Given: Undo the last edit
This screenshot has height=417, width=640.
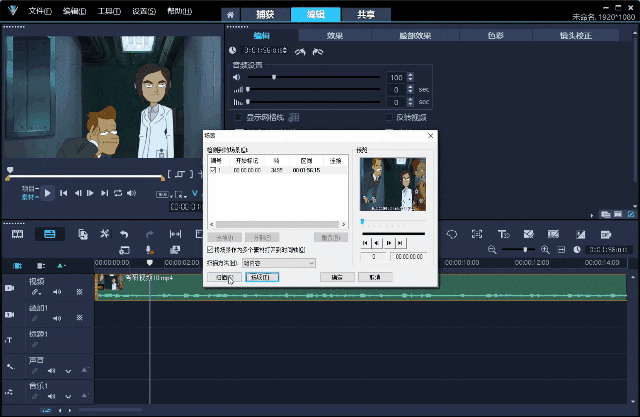Looking at the screenshot, I should pyautogui.click(x=124, y=234).
